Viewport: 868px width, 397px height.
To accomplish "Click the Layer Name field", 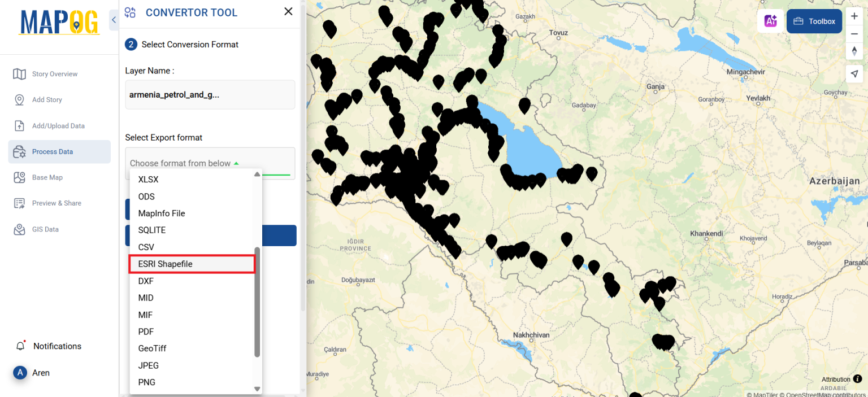I will click(210, 94).
